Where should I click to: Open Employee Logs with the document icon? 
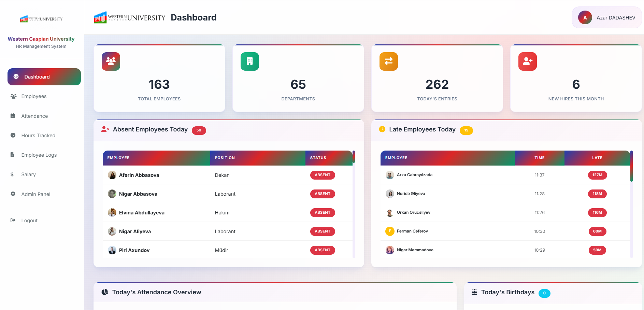click(13, 155)
